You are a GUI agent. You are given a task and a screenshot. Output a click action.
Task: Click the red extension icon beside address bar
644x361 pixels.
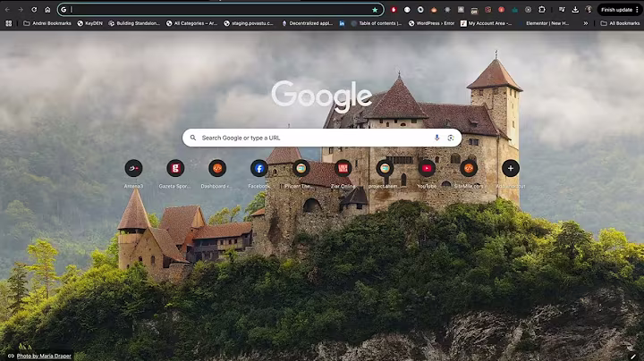pos(394,10)
